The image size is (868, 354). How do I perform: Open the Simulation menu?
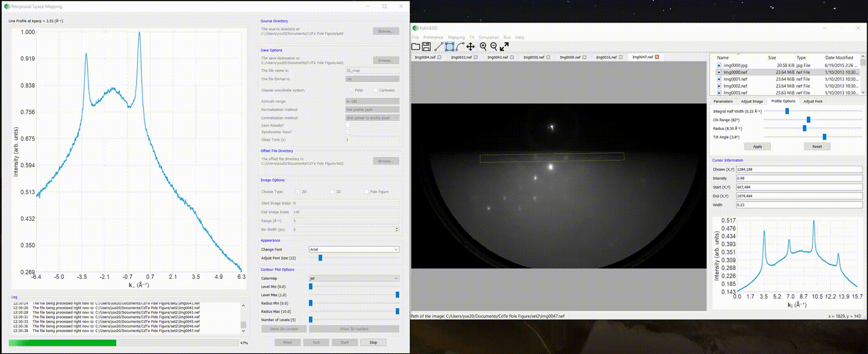click(x=489, y=38)
